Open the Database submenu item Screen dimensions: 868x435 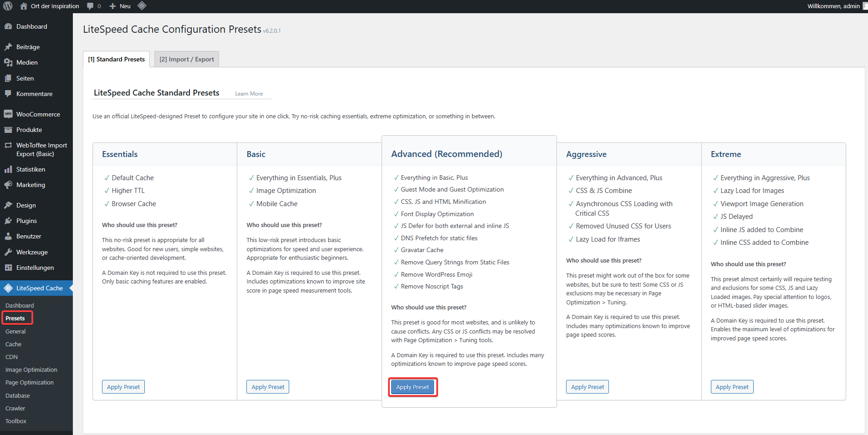click(x=17, y=395)
